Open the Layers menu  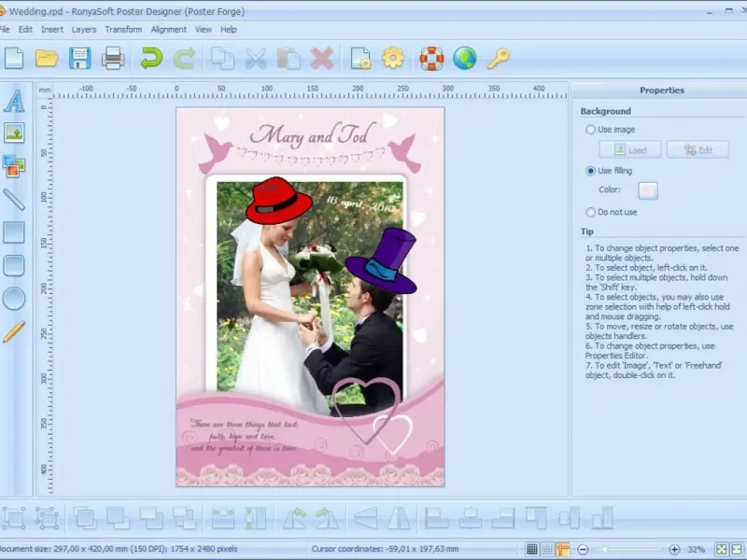[84, 29]
